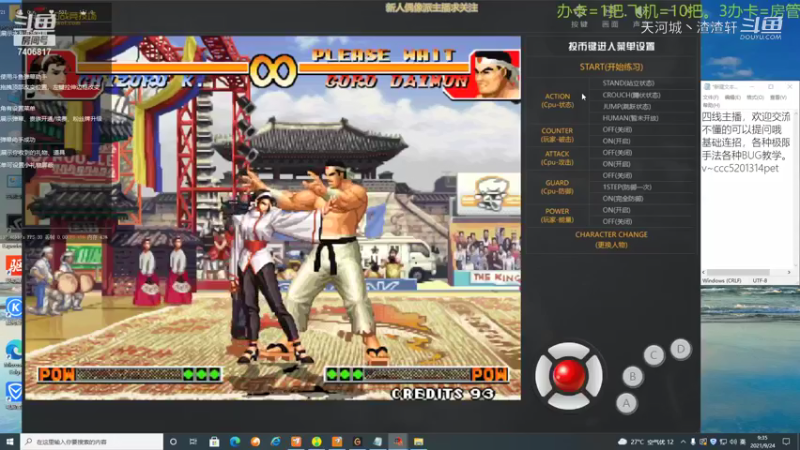Open CHARACTER CHANGE (更换人物)
The image size is (800, 450).
point(611,239)
